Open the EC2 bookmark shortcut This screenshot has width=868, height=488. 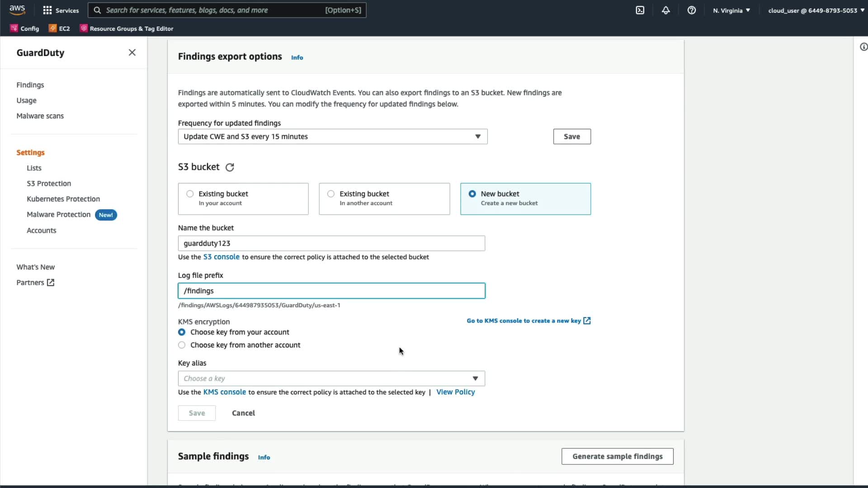59,28
